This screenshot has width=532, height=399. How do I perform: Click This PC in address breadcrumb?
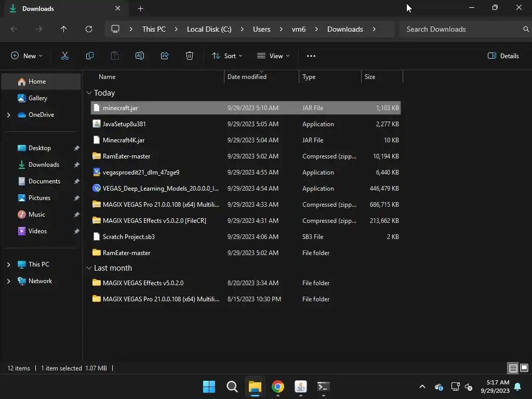click(154, 29)
